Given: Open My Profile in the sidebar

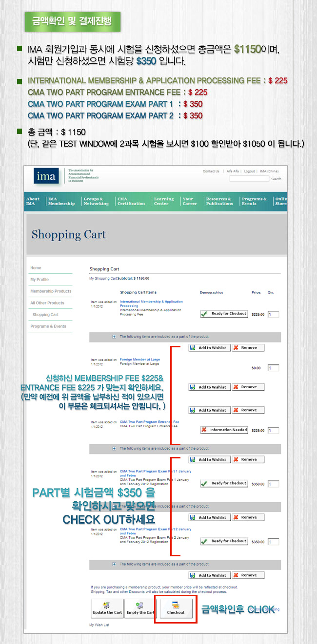Looking at the screenshot, I should coord(40,280).
